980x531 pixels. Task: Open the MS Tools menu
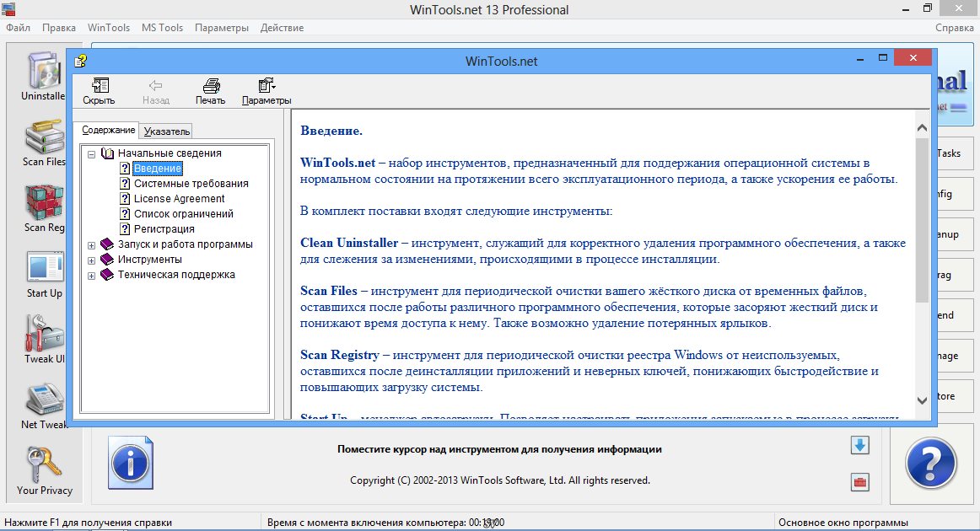coord(162,27)
